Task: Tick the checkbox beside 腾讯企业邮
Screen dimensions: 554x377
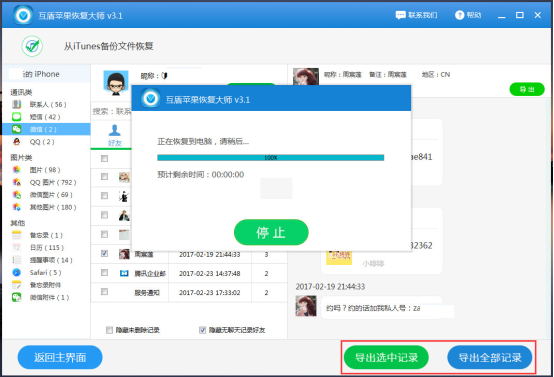Action: point(104,272)
